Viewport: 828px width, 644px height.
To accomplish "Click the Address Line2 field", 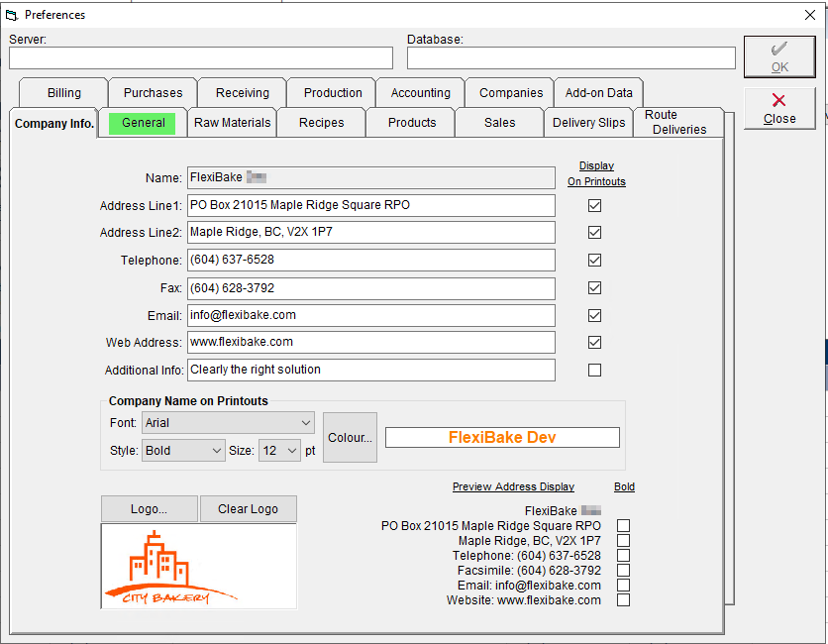I will (371, 233).
